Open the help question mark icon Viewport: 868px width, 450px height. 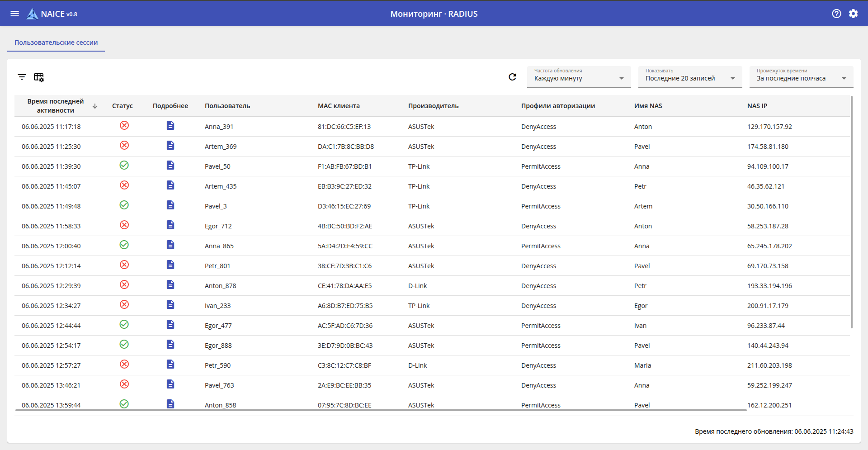[x=836, y=14]
